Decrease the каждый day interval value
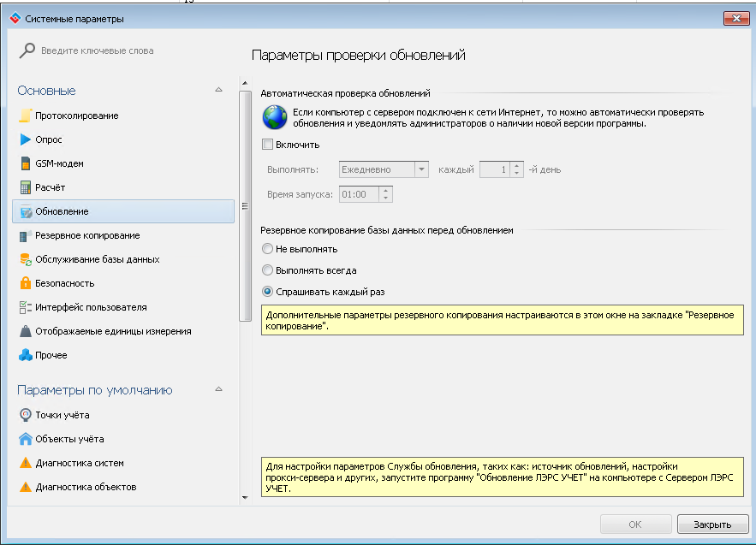Image resolution: width=756 pixels, height=545 pixels. 517,174
